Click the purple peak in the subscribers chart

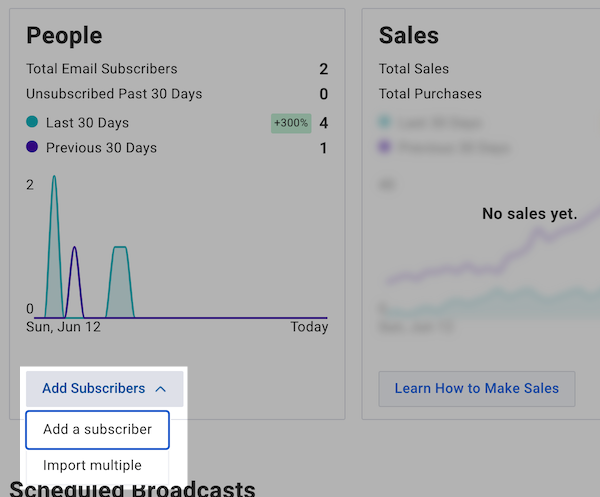[74, 250]
